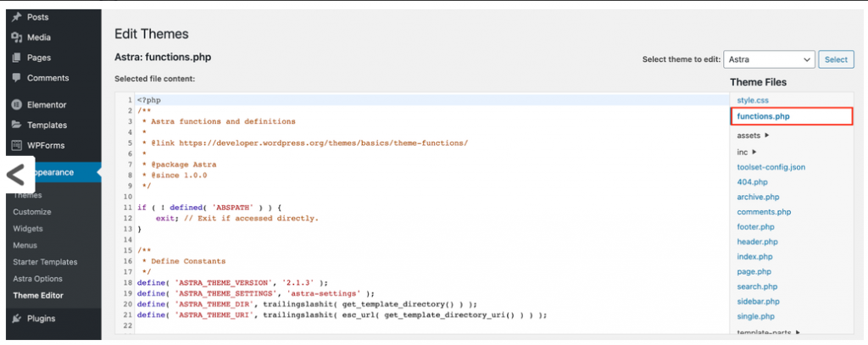Open the theme selection dropdown showing Astra

[769, 59]
